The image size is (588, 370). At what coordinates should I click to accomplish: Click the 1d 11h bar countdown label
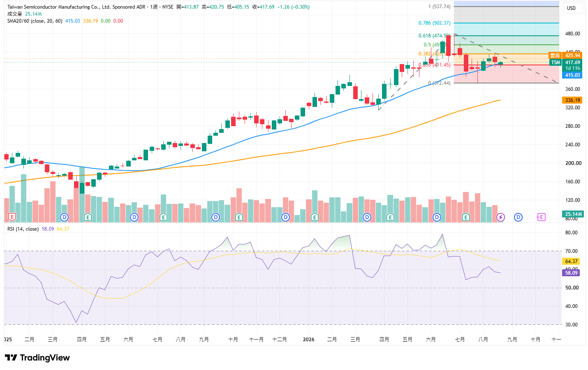[572, 68]
